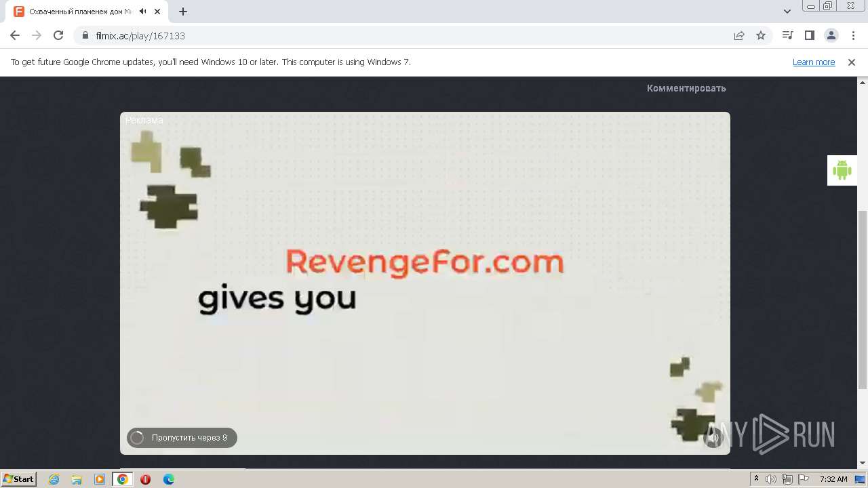Image resolution: width=868 pixels, height=488 pixels.
Task: Open the Chrome three-dot menu
Action: click(x=852, y=35)
